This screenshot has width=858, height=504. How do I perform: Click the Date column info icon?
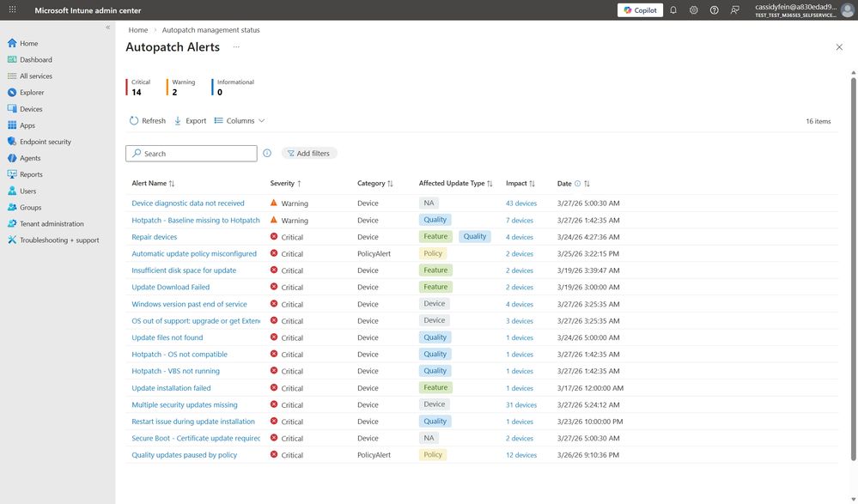click(x=577, y=184)
